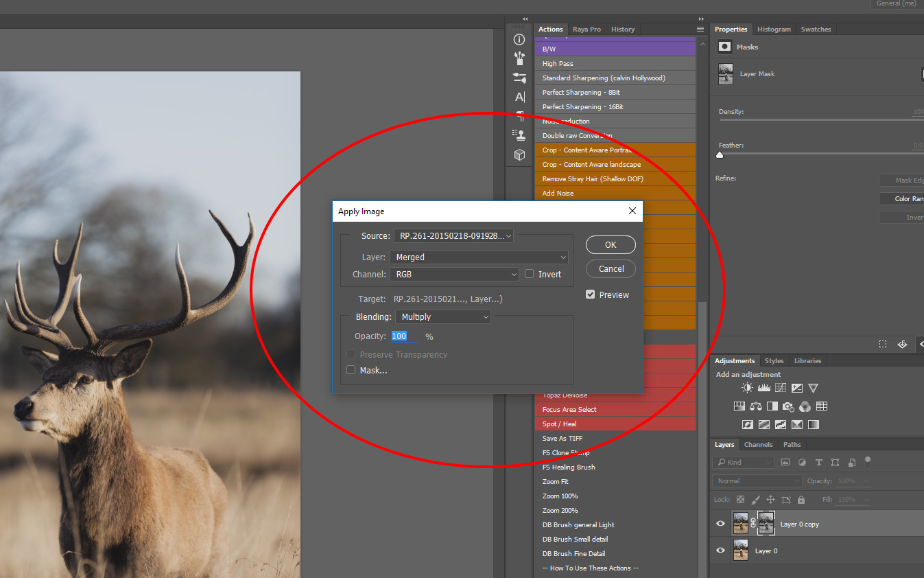Click the 3D panel cube icon

tap(519, 154)
